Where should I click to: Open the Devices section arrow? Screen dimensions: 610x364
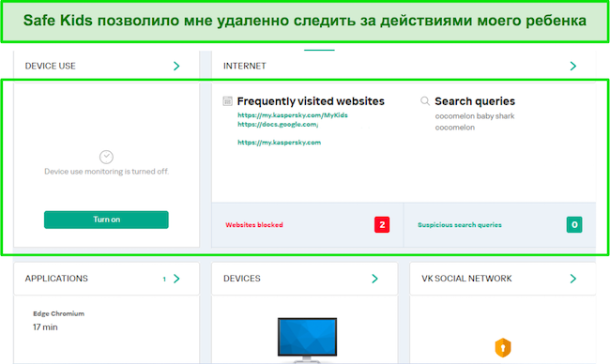(x=374, y=279)
